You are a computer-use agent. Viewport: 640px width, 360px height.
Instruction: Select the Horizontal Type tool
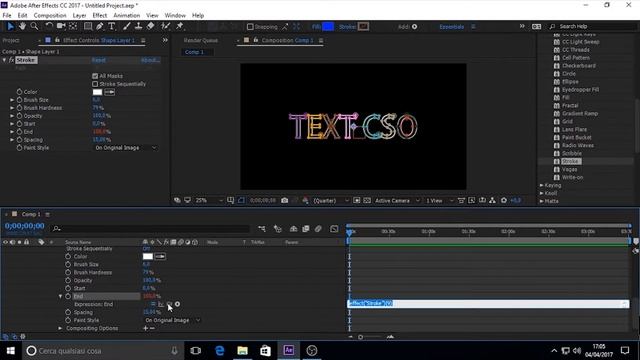click(x=111, y=27)
